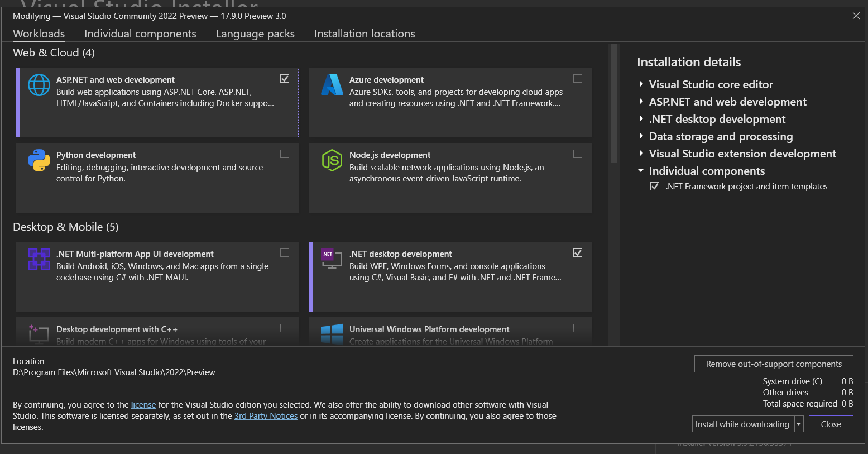Image resolution: width=868 pixels, height=454 pixels.
Task: Click the Python development snake icon
Action: click(x=39, y=160)
